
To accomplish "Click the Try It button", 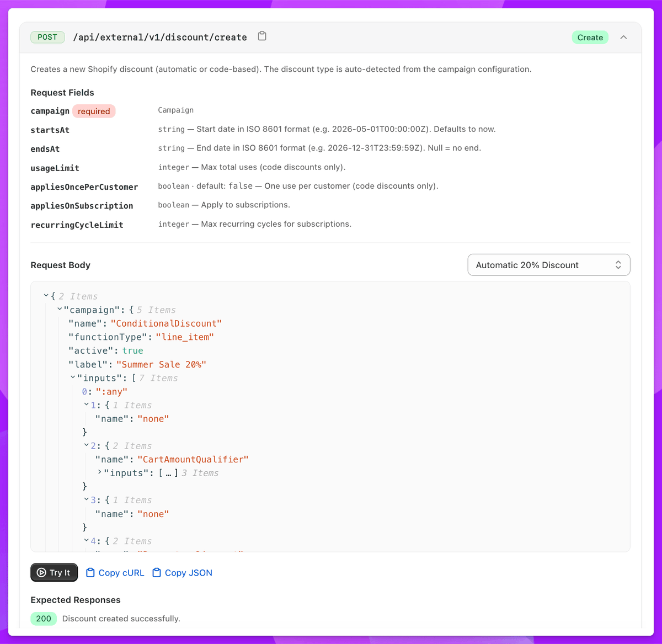I will pyautogui.click(x=54, y=572).
